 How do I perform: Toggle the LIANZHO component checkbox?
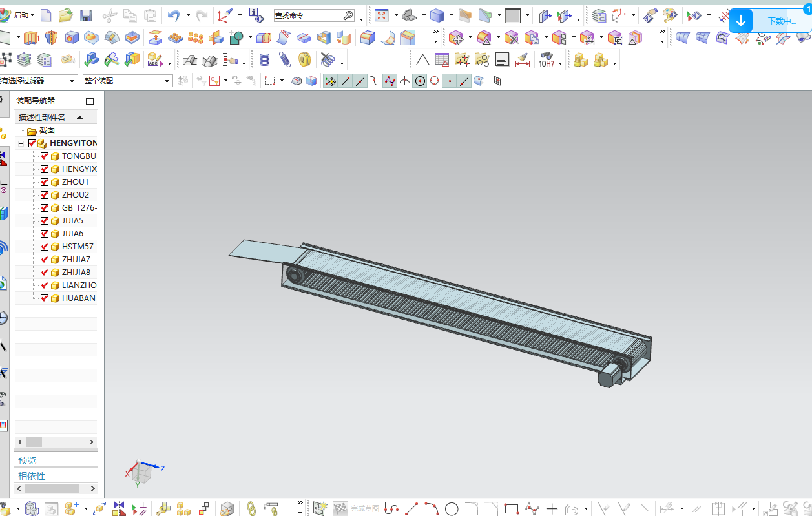tap(45, 285)
